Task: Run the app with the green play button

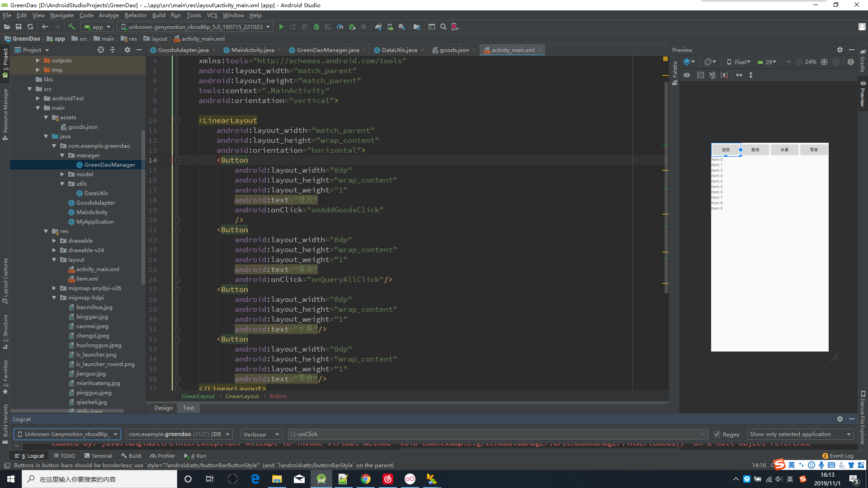Action: coord(281,27)
